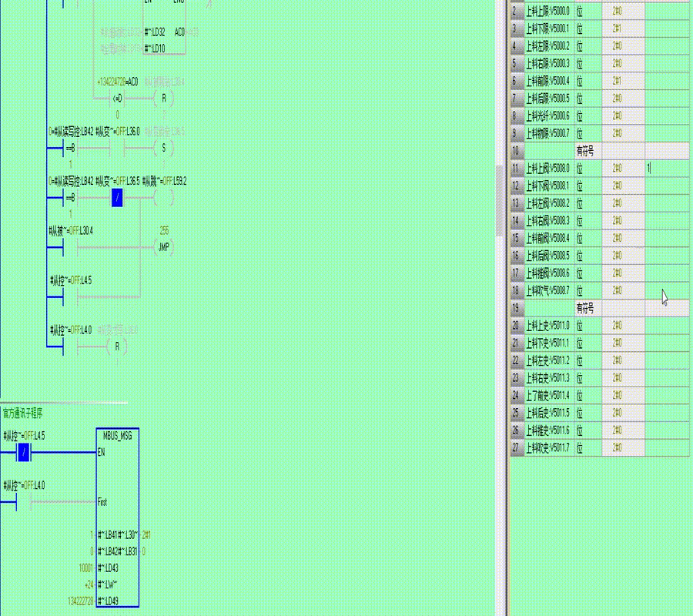Click address cell 上了前史:V5011.4
Screen dimensions: 693x616
point(549,395)
